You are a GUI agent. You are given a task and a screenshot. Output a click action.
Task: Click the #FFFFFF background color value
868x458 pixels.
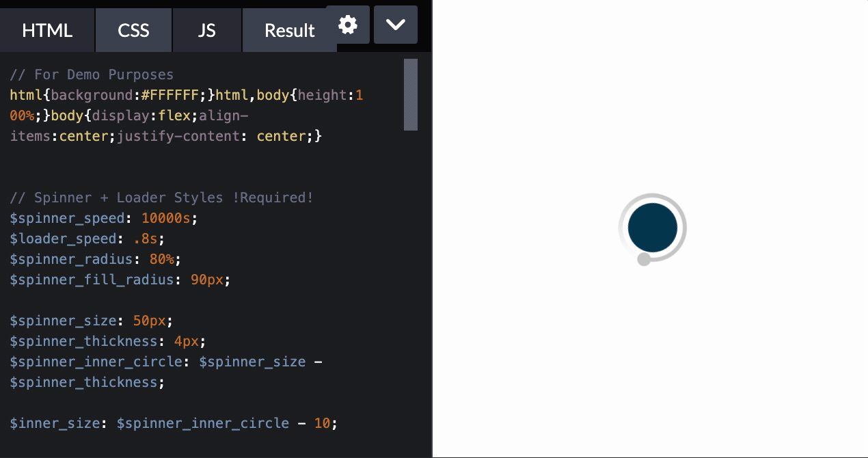170,95
